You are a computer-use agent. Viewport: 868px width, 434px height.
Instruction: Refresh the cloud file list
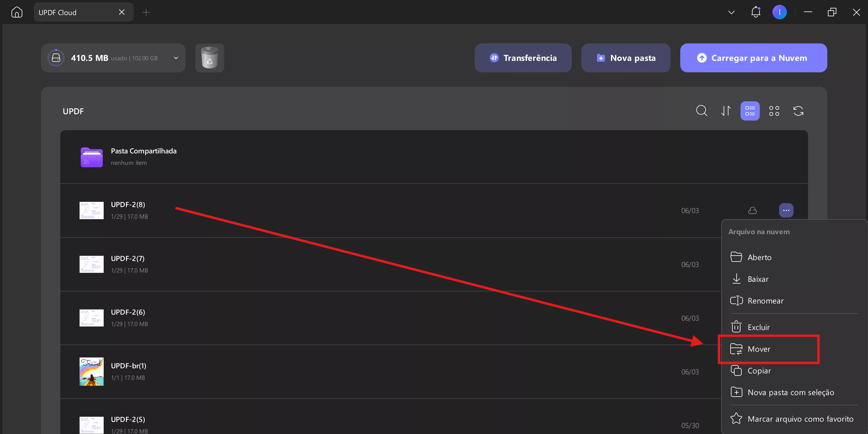798,111
